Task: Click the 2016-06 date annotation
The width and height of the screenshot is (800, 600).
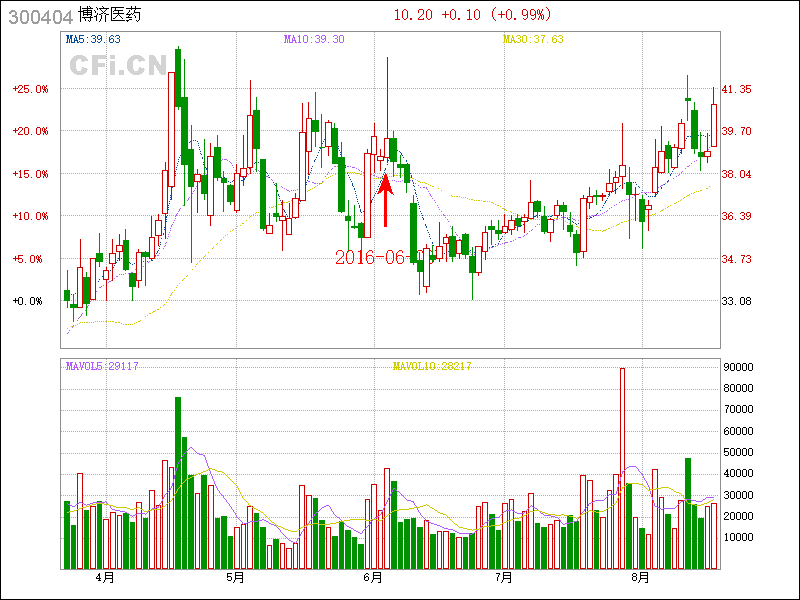Action: pos(369,257)
